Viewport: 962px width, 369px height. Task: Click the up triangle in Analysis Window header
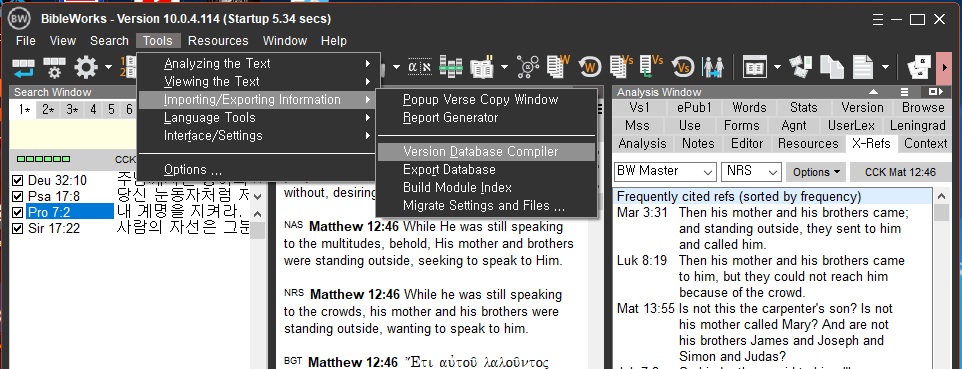tap(874, 92)
